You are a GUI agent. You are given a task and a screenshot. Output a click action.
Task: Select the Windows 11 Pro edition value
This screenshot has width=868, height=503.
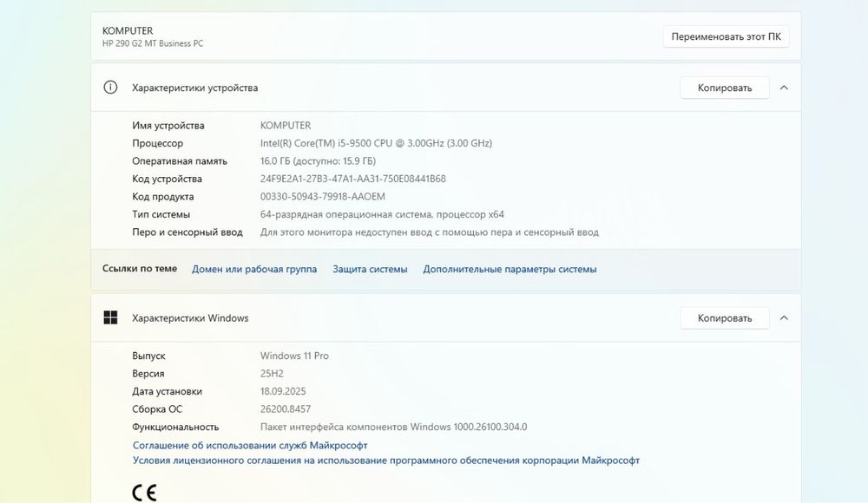pyautogui.click(x=294, y=356)
